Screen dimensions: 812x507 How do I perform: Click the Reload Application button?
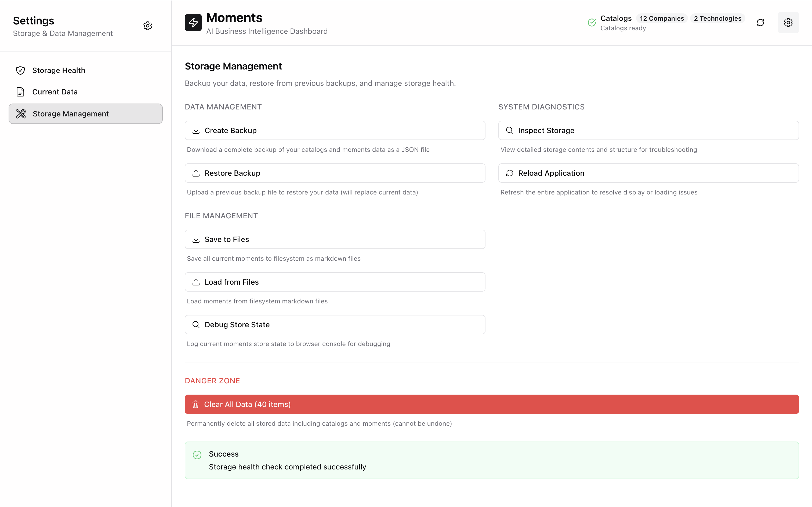point(648,173)
